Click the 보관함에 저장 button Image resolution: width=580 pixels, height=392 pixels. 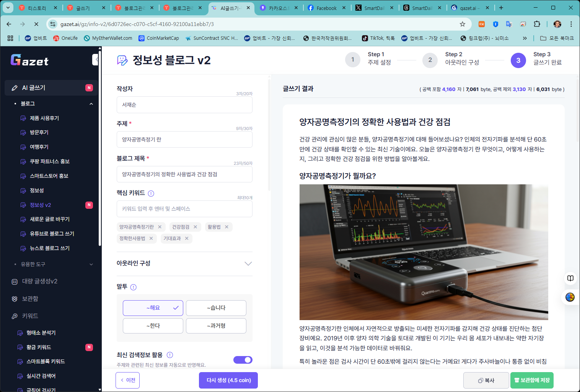tap(532, 380)
